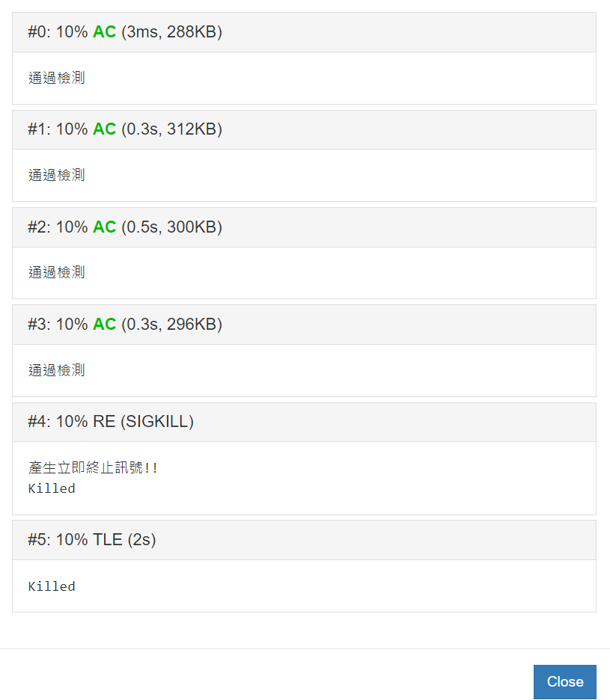Image resolution: width=610 pixels, height=700 pixels.
Task: Click the green AC label on test #0
Action: tap(104, 32)
